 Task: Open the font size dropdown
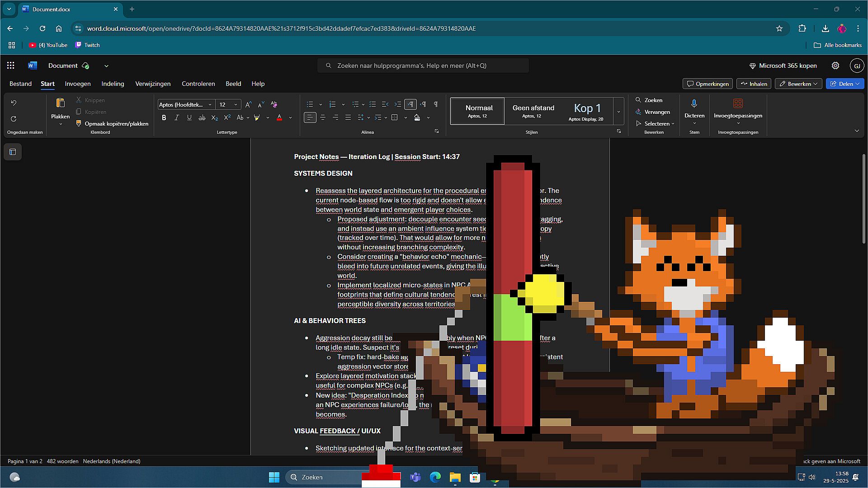click(x=236, y=104)
